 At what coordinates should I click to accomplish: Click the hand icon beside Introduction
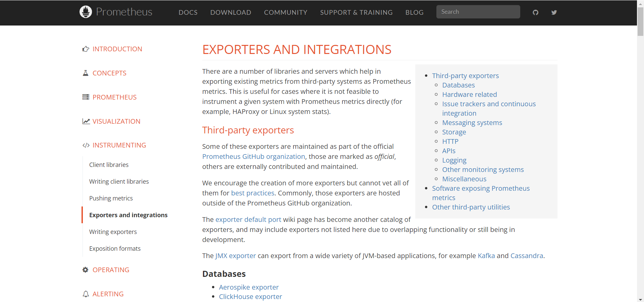(x=86, y=49)
